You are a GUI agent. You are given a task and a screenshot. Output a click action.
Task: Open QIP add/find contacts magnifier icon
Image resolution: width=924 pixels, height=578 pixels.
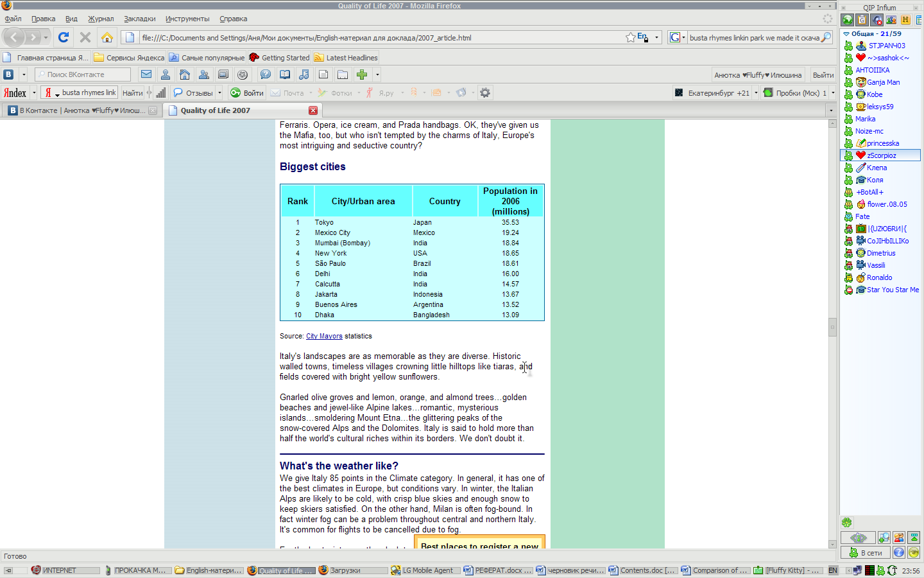884,538
